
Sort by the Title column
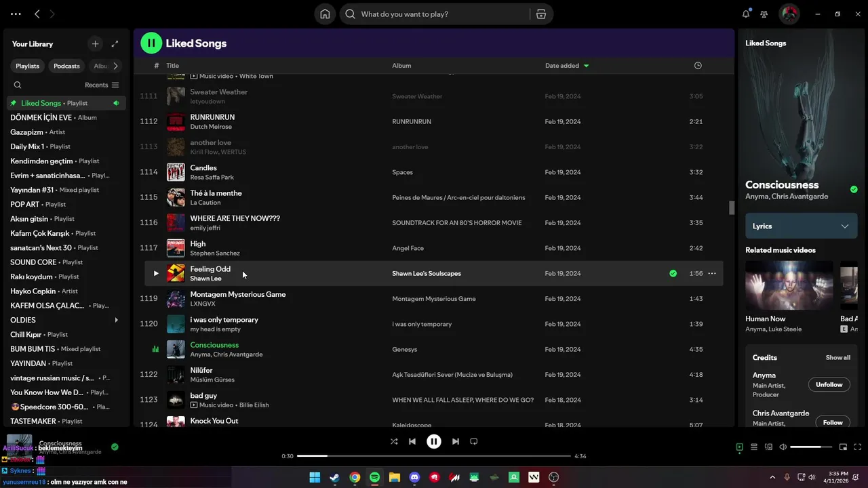(173, 66)
